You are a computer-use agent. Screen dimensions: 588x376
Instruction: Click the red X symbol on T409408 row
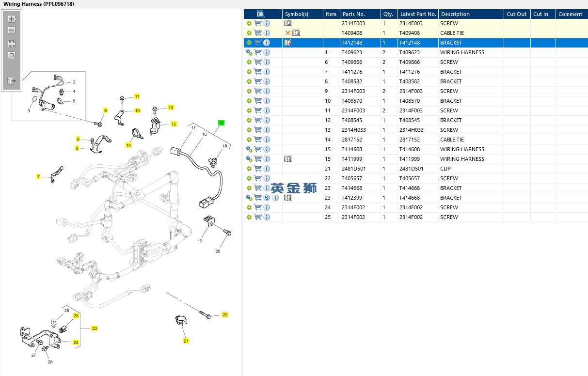(288, 33)
